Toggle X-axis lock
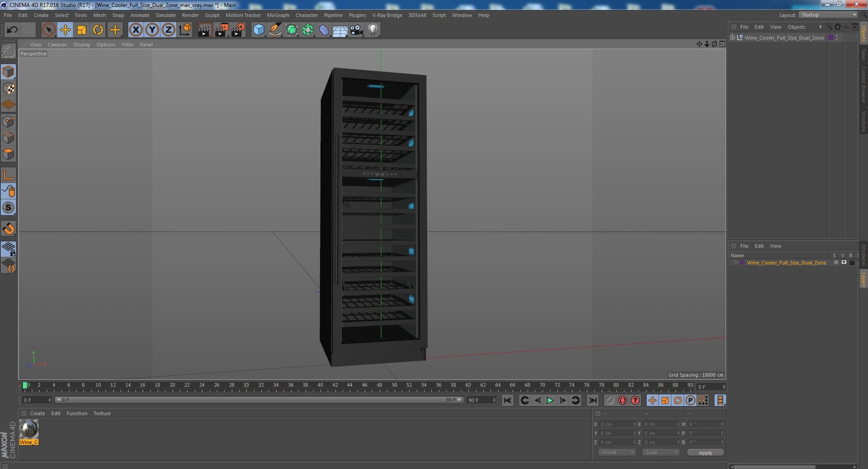 point(136,30)
